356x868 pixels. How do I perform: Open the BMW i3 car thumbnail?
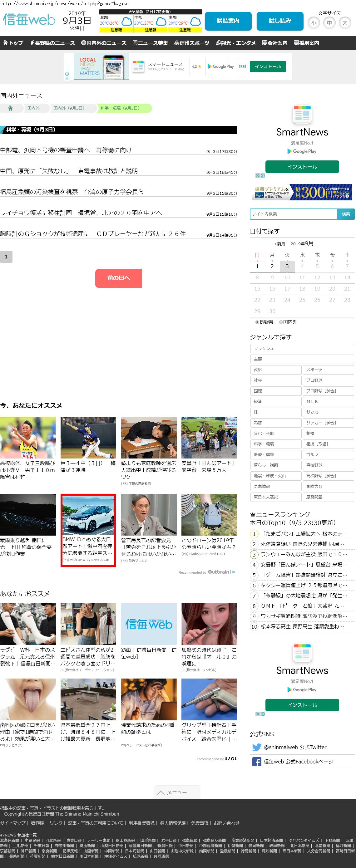[x=88, y=515]
